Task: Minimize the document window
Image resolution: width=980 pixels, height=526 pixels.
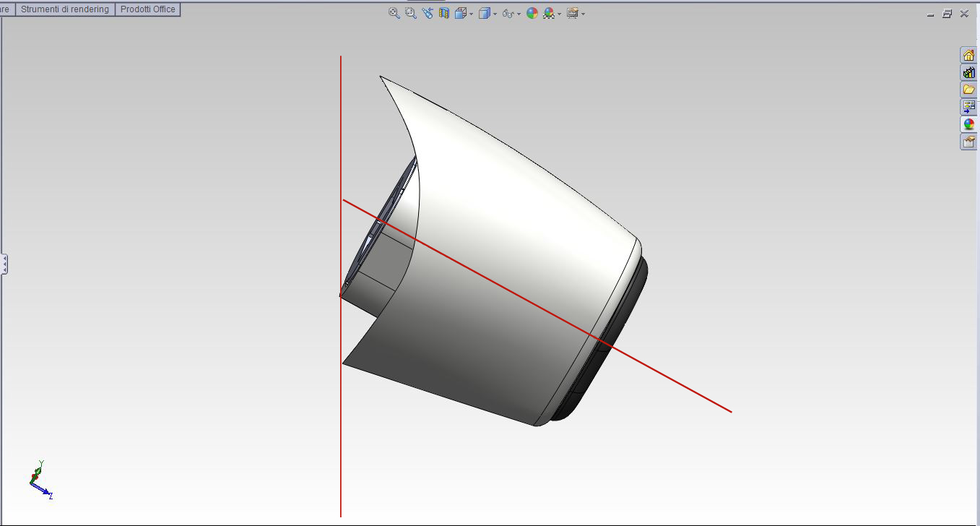Action: (931, 14)
